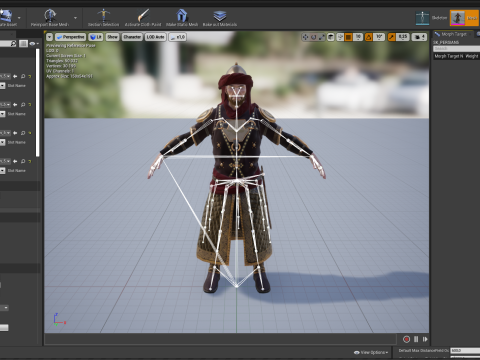Open the Lit view mode menu
This screenshot has height=360, width=480.
(x=96, y=37)
